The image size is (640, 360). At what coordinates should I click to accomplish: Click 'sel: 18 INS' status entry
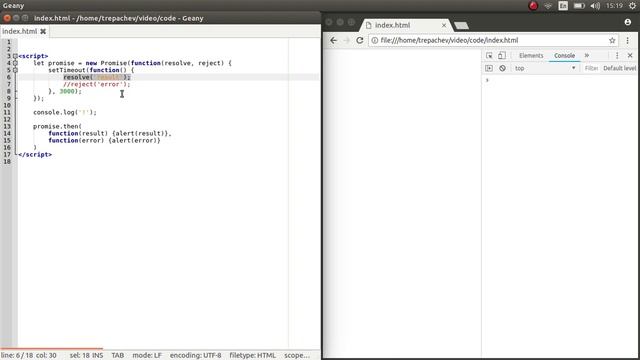pyautogui.click(x=86, y=355)
